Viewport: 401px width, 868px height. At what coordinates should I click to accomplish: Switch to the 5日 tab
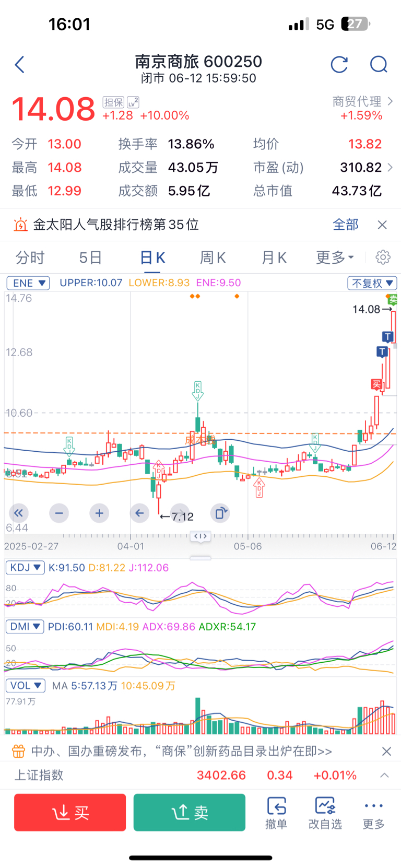tap(90, 257)
